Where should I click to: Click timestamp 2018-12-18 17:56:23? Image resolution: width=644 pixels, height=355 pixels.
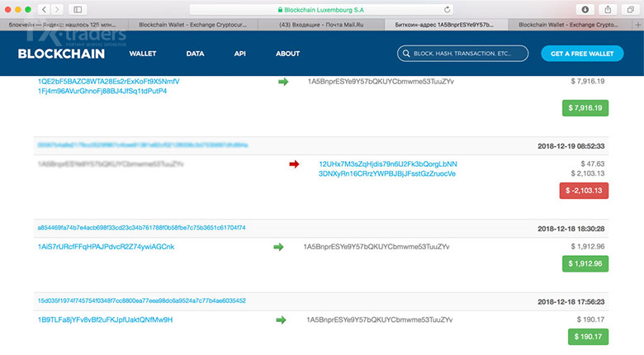point(571,302)
